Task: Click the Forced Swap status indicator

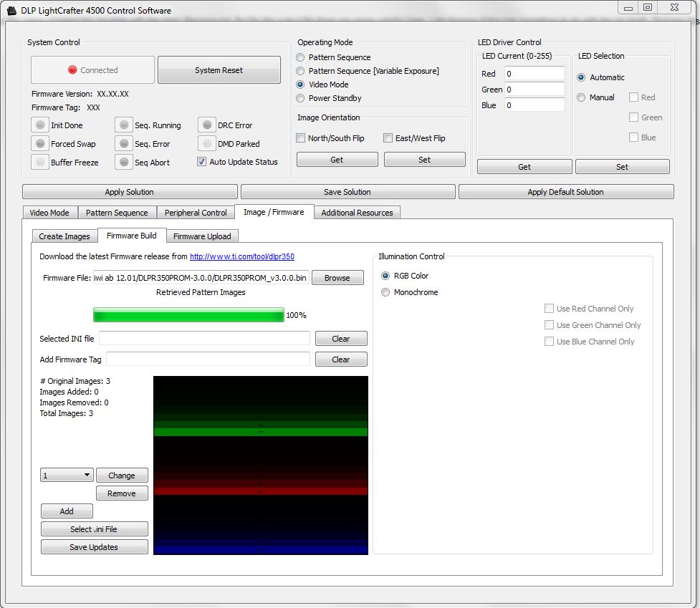Action: click(40, 144)
